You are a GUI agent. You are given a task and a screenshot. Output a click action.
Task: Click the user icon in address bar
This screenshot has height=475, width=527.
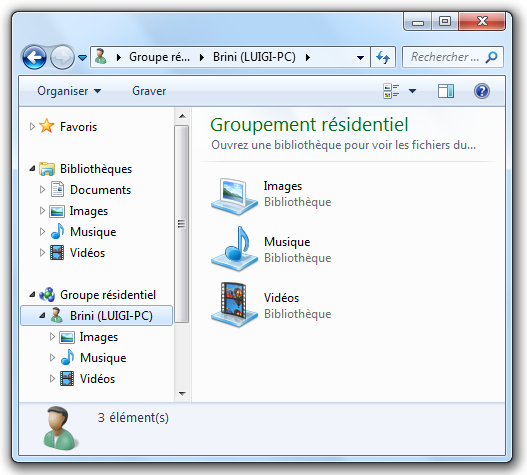click(x=100, y=56)
